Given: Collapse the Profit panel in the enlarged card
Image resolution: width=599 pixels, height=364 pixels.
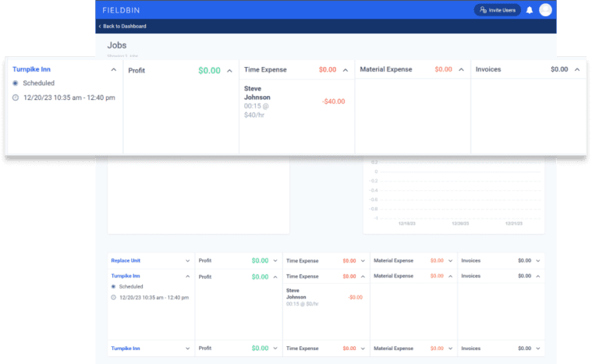Looking at the screenshot, I should tap(229, 70).
